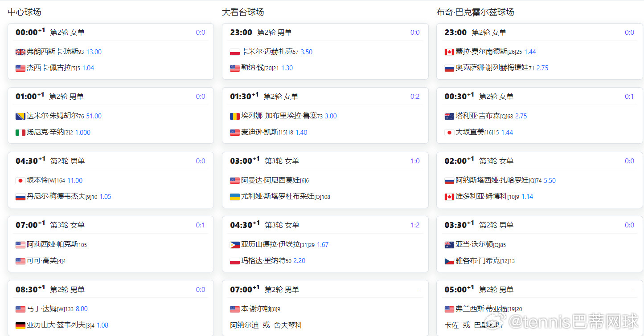Click the US flag next to 杰西卡·佩古拉
This screenshot has width=644, height=336.
[20, 68]
